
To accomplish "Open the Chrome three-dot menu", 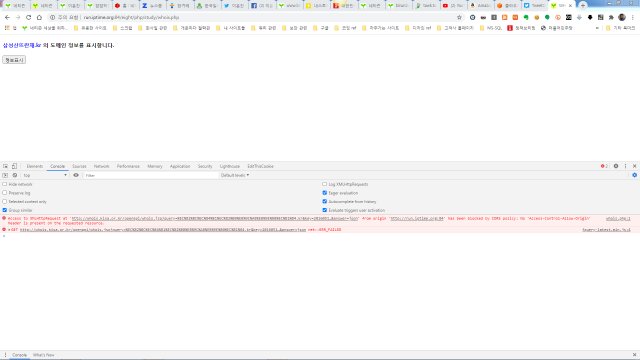I will 633,18.
